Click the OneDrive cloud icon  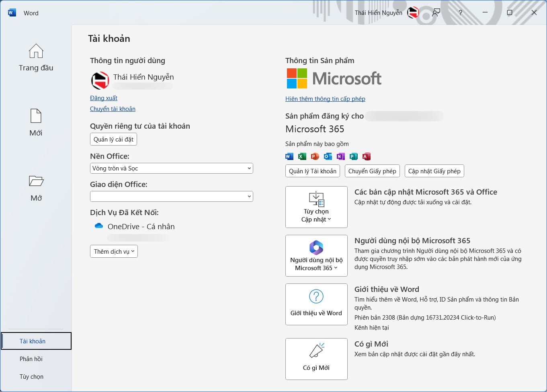[x=99, y=226]
